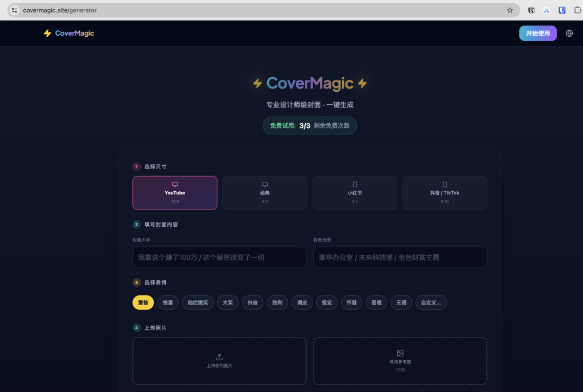The height and width of the screenshot is (392, 583).
Task: Click the 封面大字 text input field
Action: click(219, 258)
